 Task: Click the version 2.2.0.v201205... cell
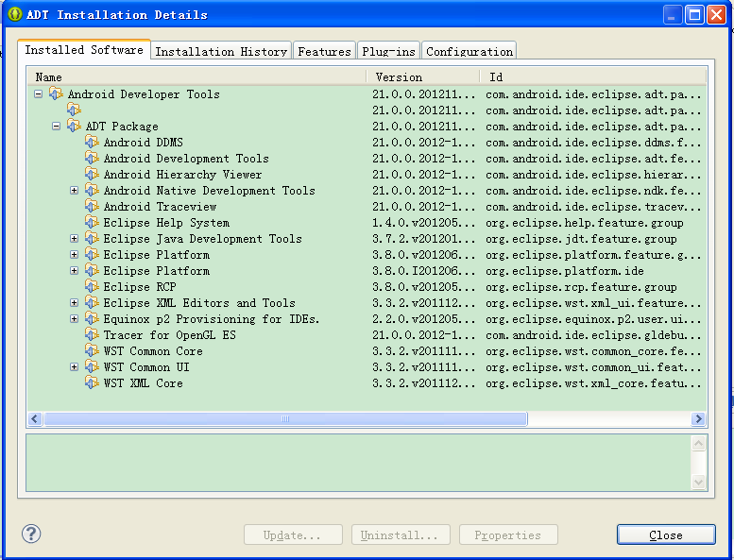point(423,319)
